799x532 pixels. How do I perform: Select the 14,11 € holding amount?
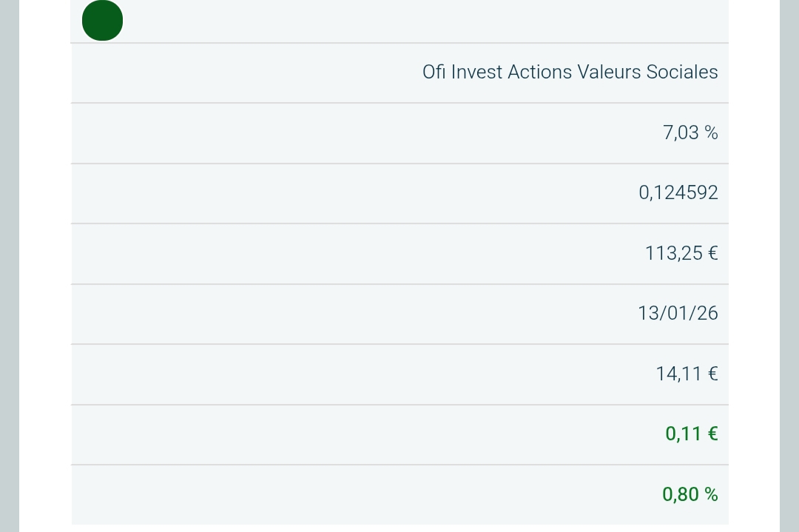[x=686, y=374]
